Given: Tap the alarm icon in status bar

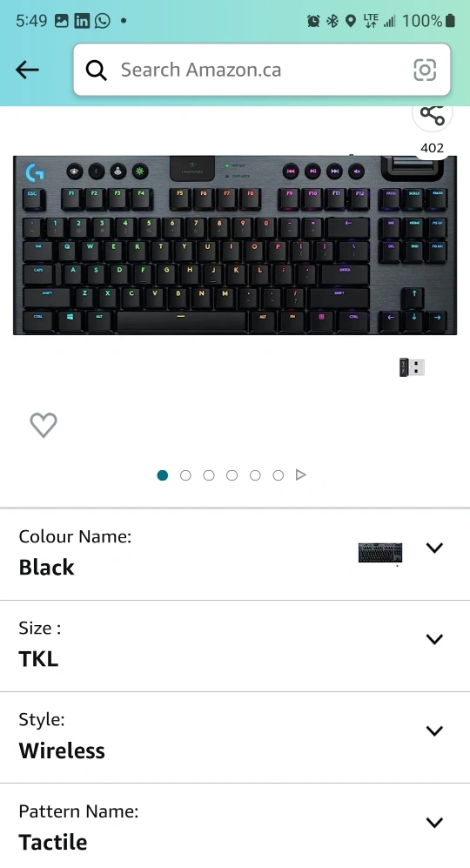Looking at the screenshot, I should 313,21.
